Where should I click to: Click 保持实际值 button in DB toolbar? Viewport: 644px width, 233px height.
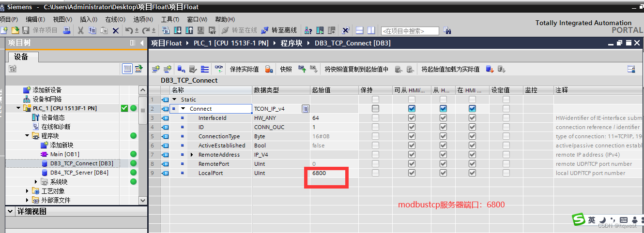coord(244,69)
